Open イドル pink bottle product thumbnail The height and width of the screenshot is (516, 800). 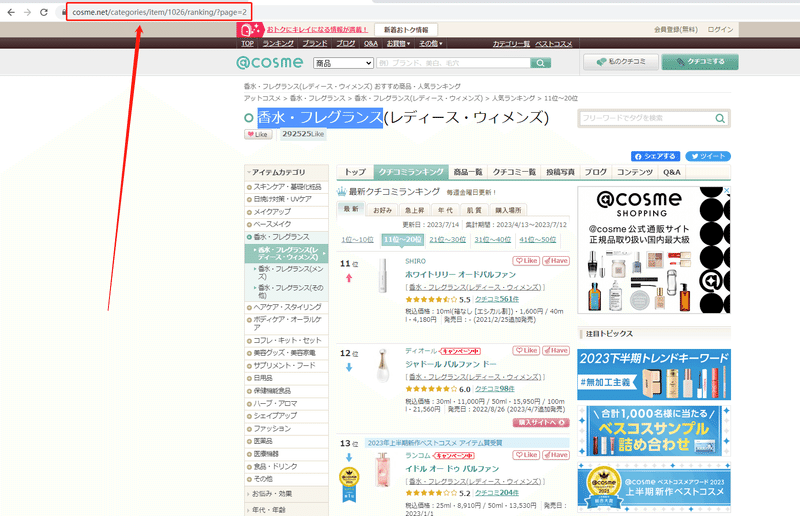pos(383,470)
